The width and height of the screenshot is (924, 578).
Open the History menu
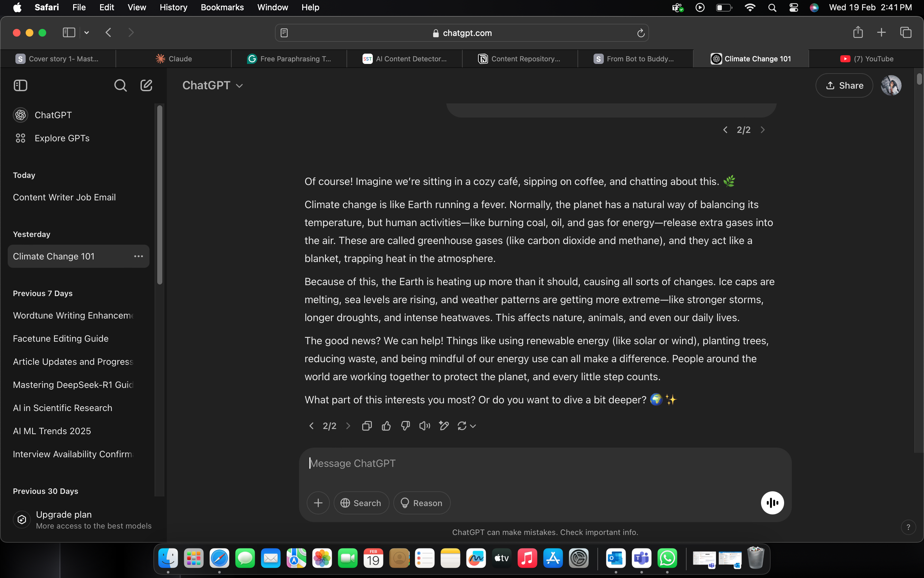click(x=173, y=7)
